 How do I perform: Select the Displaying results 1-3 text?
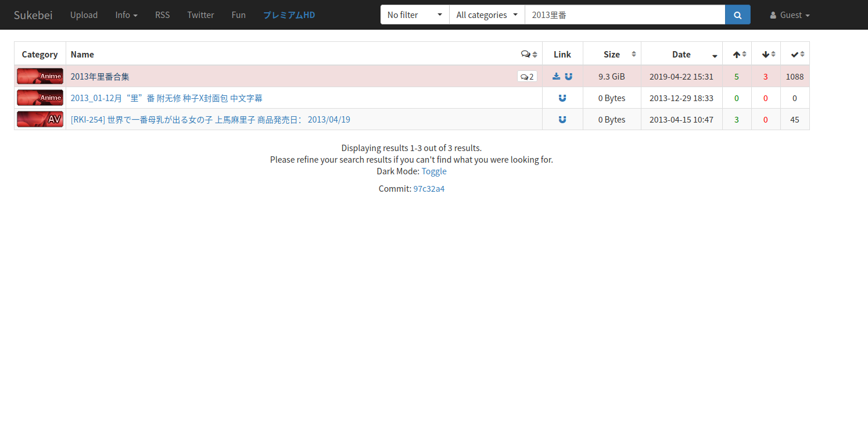click(x=411, y=148)
